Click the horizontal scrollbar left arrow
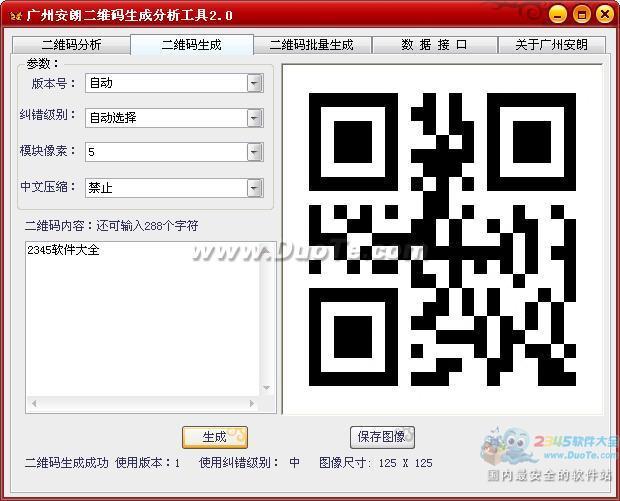620x501 pixels. click(35, 403)
